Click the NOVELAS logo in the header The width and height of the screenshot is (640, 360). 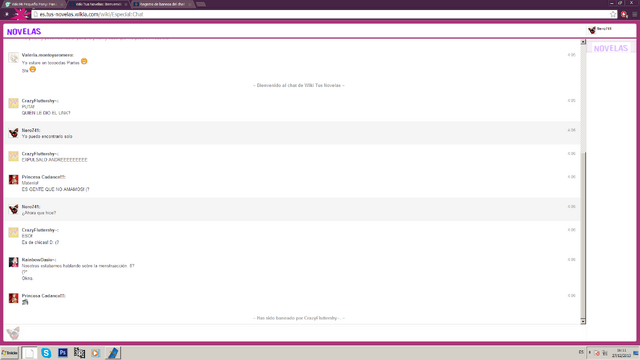[24, 31]
